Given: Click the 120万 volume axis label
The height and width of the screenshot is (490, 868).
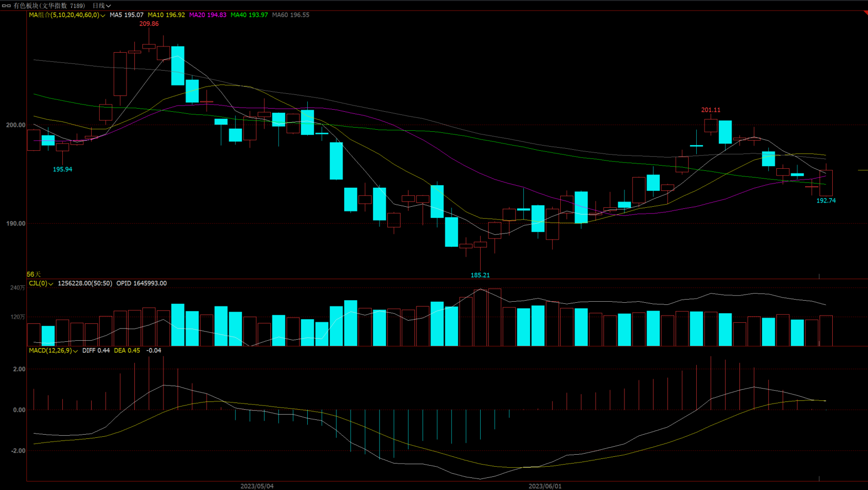Looking at the screenshot, I should [x=18, y=318].
